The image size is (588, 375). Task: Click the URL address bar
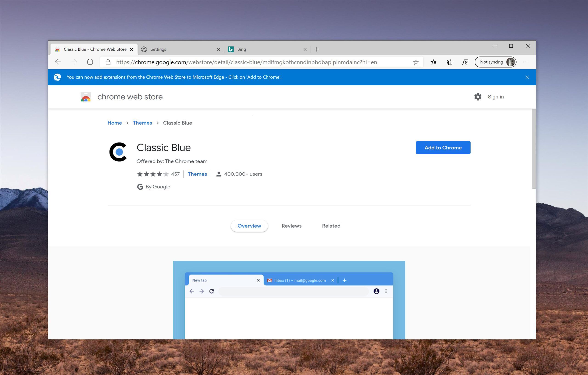[261, 62]
